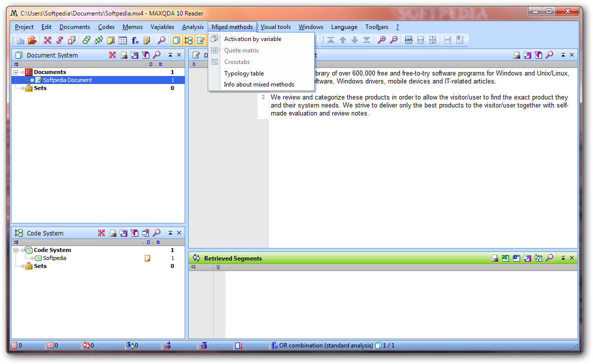Collapse the Code System panel with arrow button
Screen dimensions: 593x364
pyautogui.click(x=171, y=233)
